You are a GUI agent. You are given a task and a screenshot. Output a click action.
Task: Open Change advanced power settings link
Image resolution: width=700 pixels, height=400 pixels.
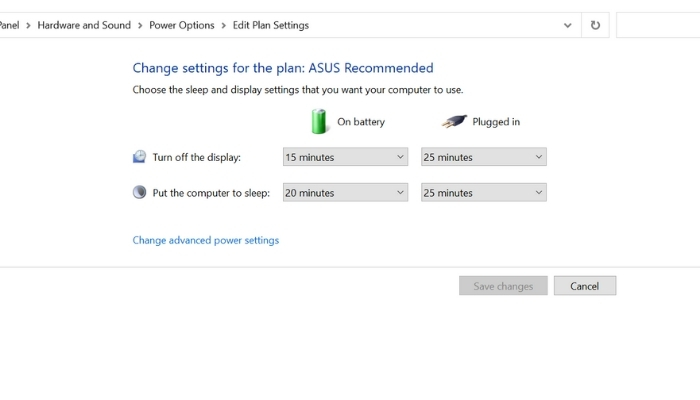(x=206, y=240)
